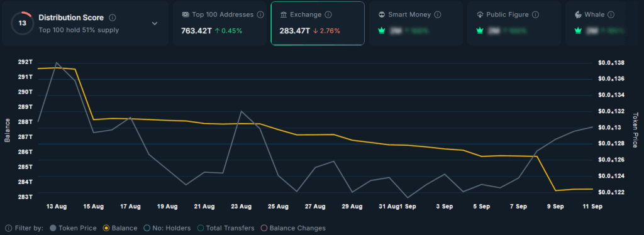Click the Token Price vertical axis title

[x=635, y=130]
